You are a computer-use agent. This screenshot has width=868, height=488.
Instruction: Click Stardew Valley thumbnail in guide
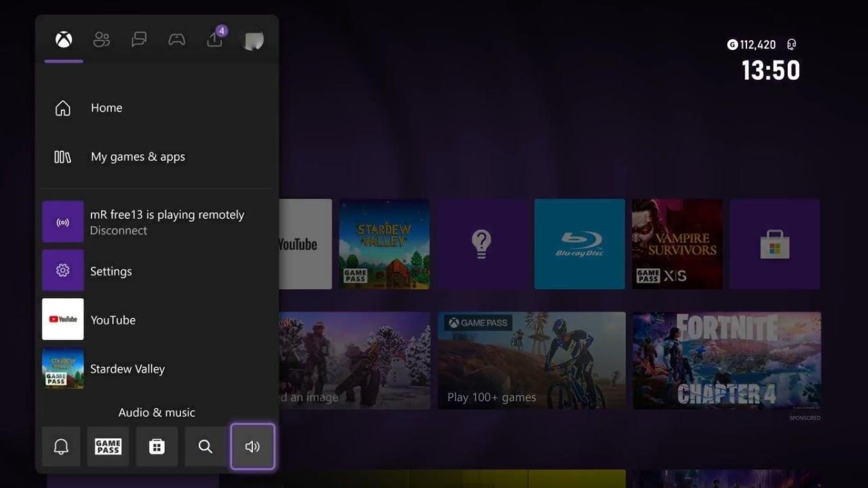click(63, 369)
